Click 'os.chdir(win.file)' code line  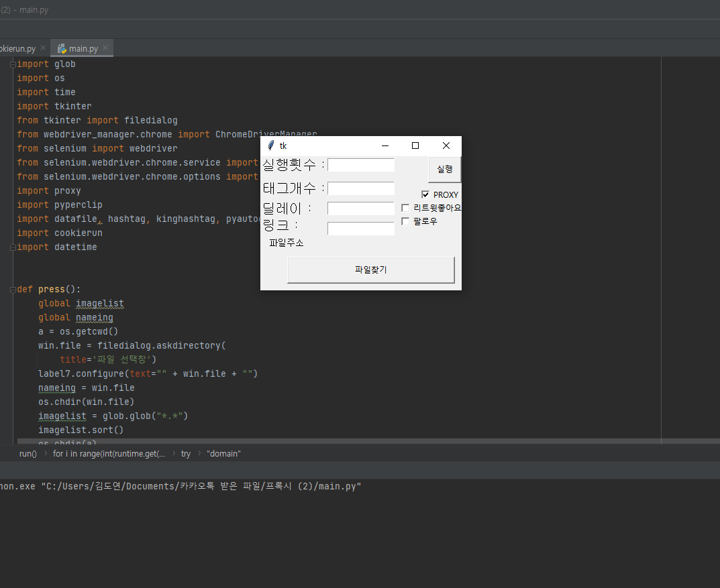click(x=87, y=402)
